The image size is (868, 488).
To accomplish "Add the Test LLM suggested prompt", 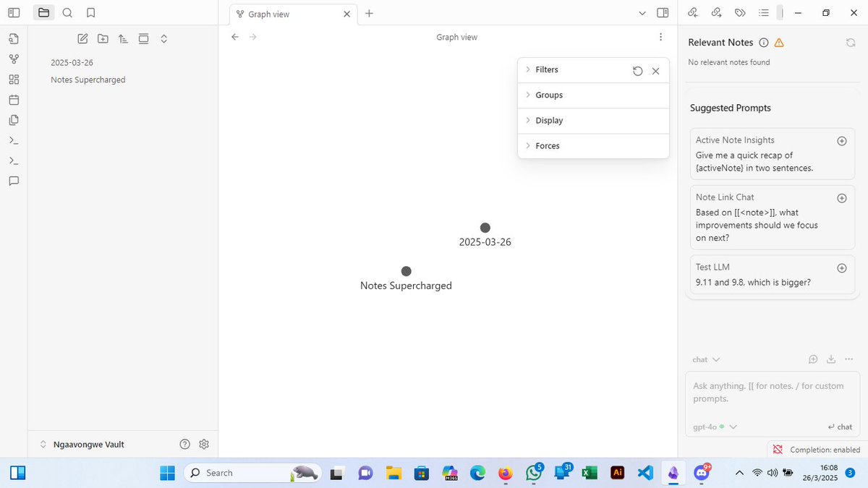I will point(841,267).
